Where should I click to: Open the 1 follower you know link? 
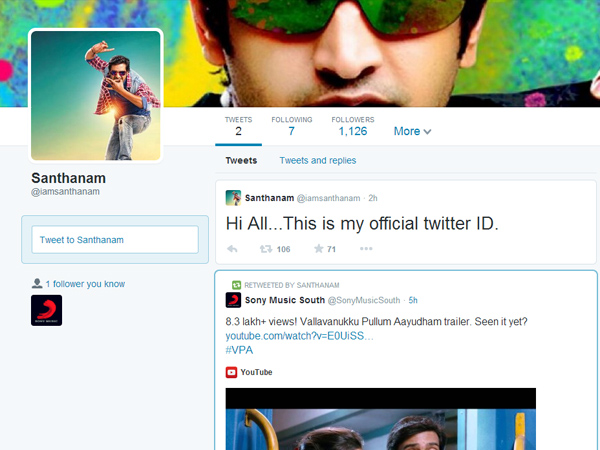pyautogui.click(x=85, y=284)
